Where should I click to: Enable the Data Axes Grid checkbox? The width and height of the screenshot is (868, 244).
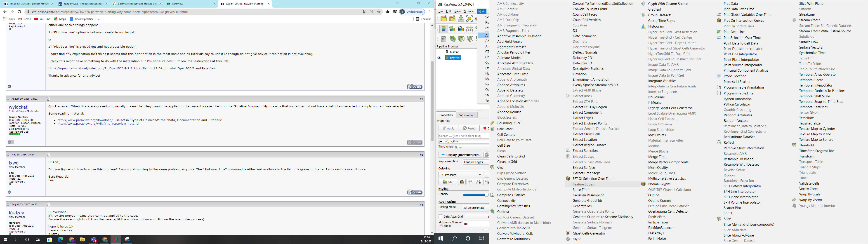click(x=440, y=216)
